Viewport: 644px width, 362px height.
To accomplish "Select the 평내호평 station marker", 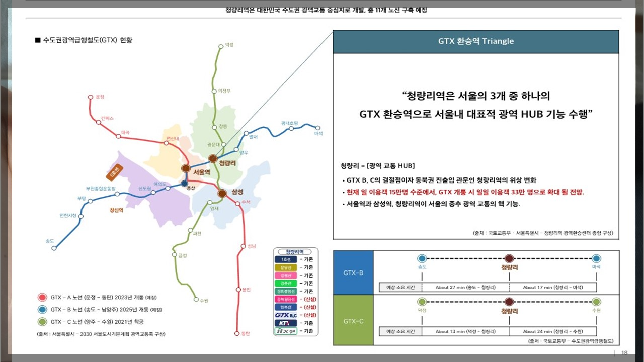I will pos(291,128).
